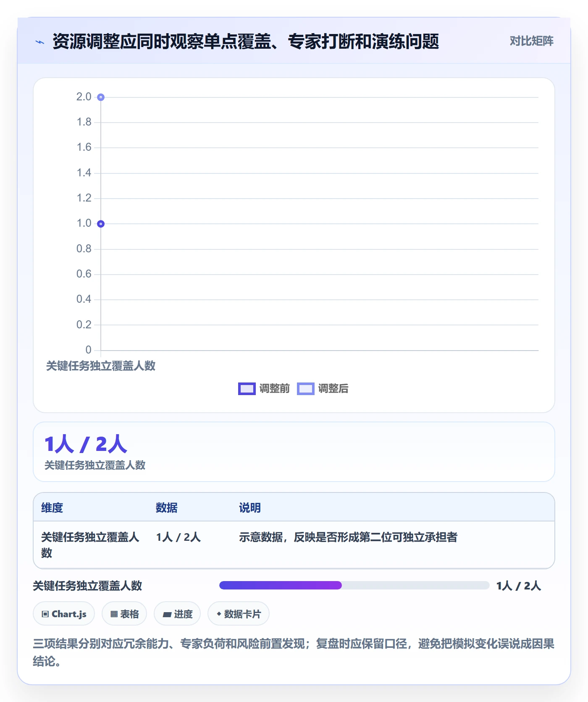
Task: Click the 关键任务独立覆盖人数 label under card value
Action: (95, 465)
